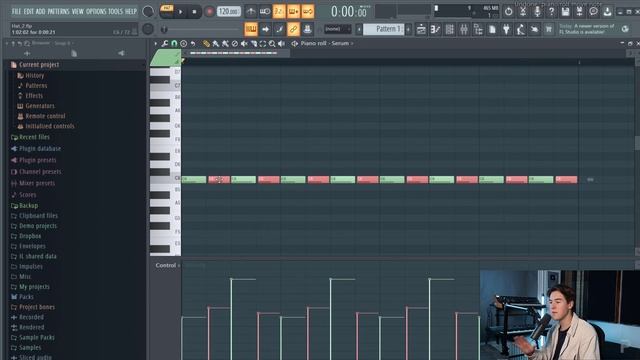Open the EDIT menu
The image size is (640, 360).
[29, 11]
